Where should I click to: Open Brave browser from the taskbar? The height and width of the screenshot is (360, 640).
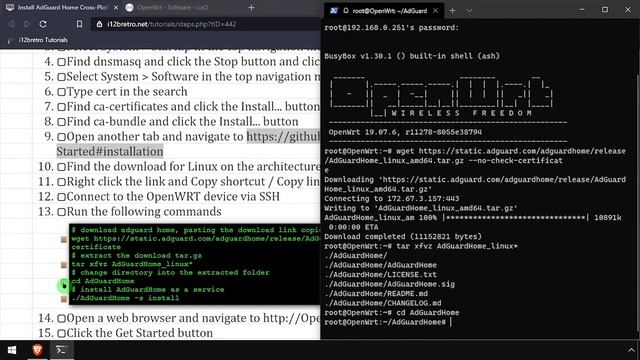click(x=38, y=350)
